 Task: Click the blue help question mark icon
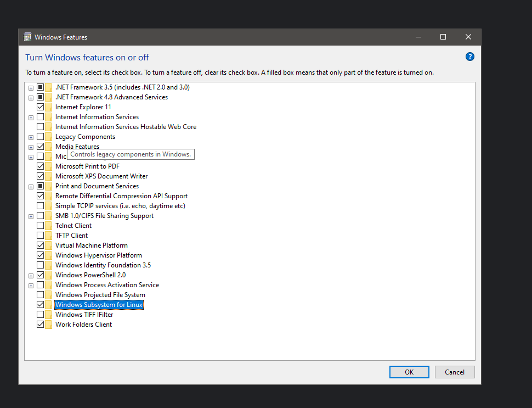click(x=469, y=57)
